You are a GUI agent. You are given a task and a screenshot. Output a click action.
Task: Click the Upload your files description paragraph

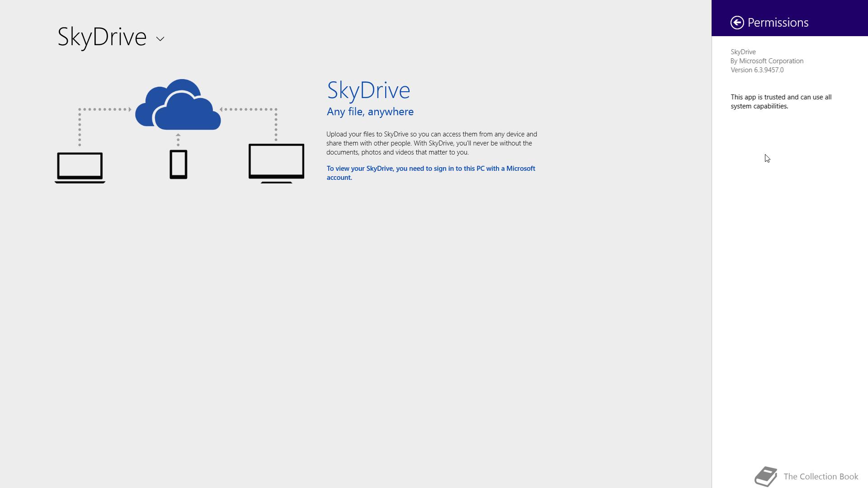click(431, 143)
